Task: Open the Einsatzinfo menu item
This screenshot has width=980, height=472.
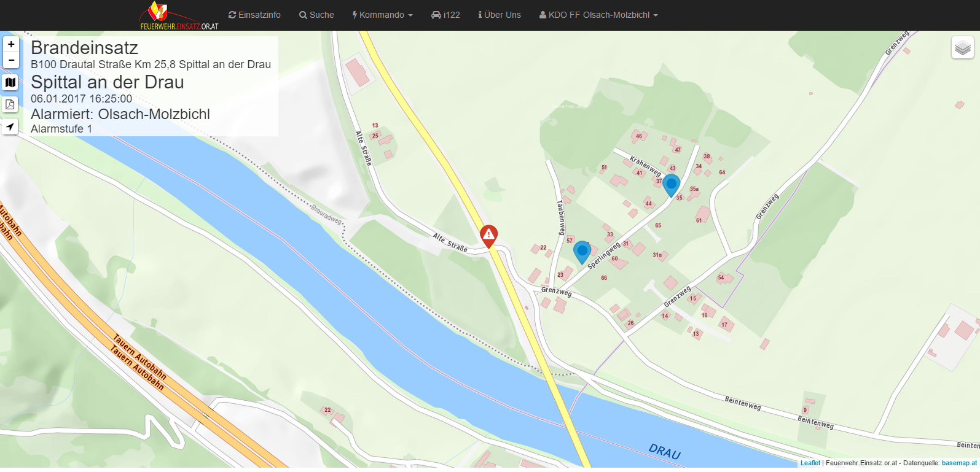Action: pyautogui.click(x=254, y=15)
